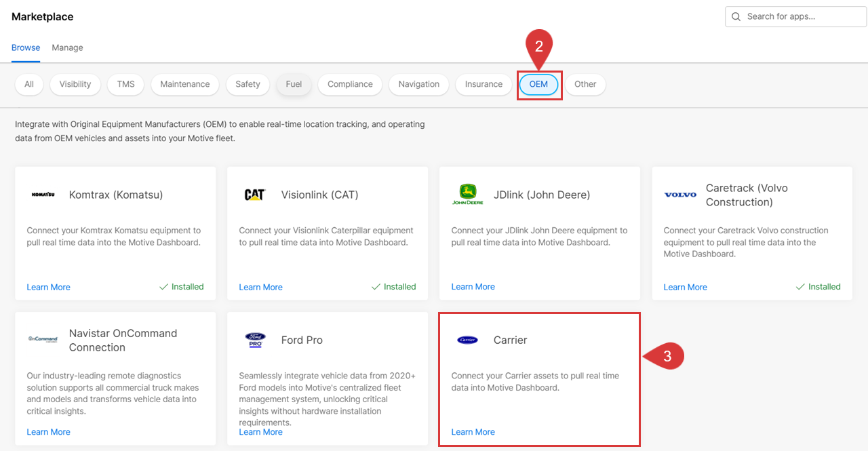The width and height of the screenshot is (868, 451).
Task: Click the Volvo logo icon
Action: coord(680,195)
